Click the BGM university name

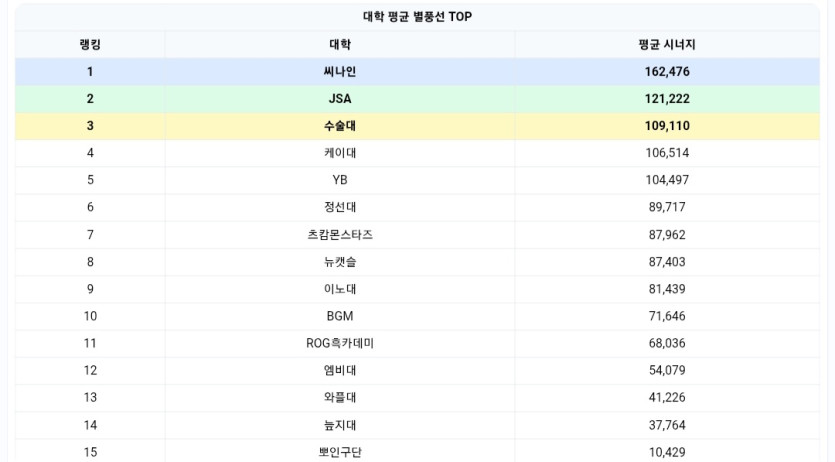[340, 316]
